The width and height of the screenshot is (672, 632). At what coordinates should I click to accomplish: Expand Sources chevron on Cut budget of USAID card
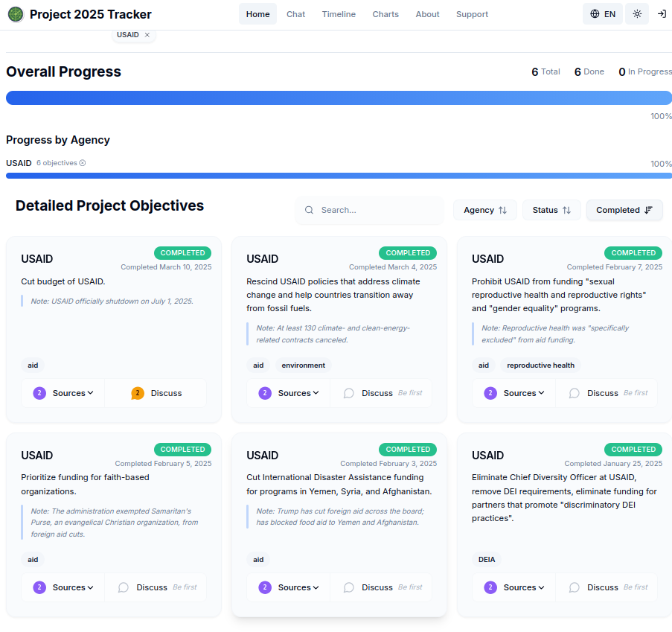91,393
